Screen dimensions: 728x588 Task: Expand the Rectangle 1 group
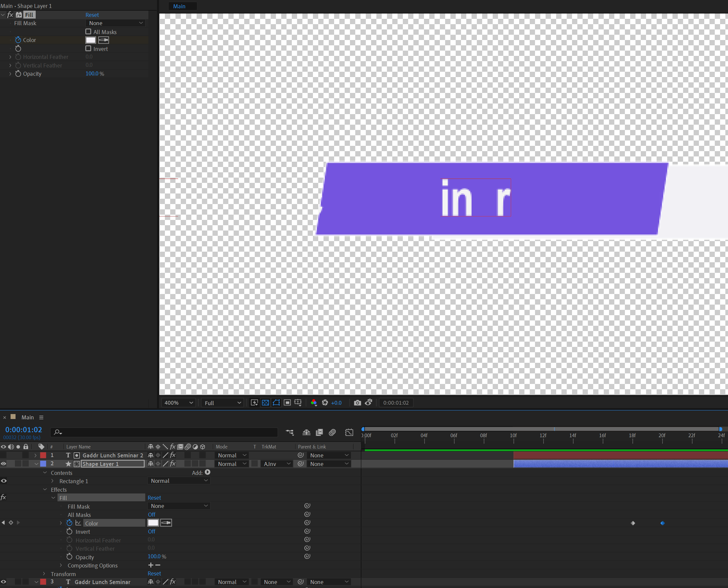(x=53, y=481)
